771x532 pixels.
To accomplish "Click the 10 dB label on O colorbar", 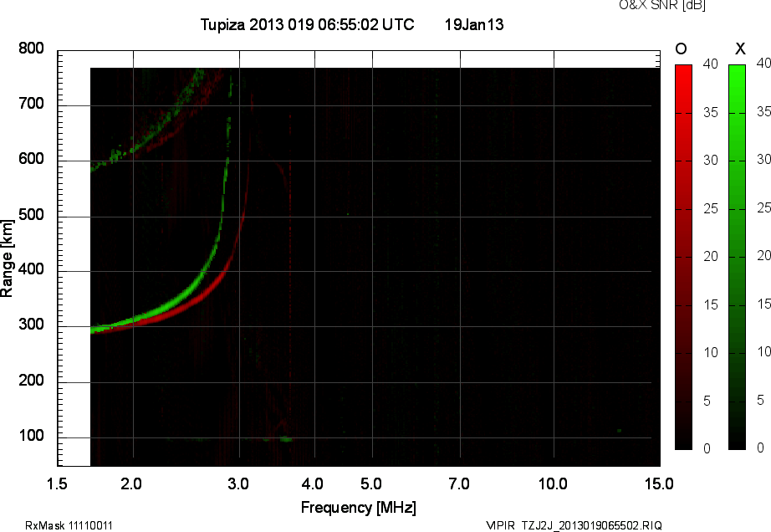I will (x=711, y=352).
